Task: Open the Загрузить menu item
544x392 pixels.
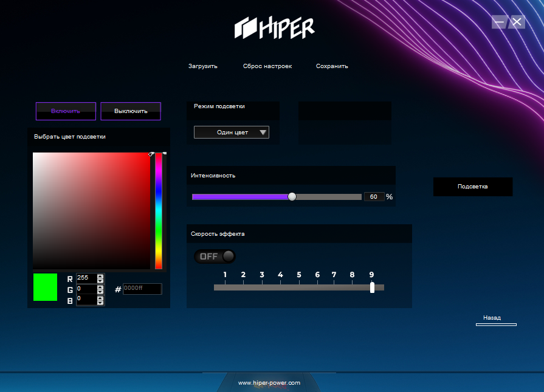Action: pos(202,66)
